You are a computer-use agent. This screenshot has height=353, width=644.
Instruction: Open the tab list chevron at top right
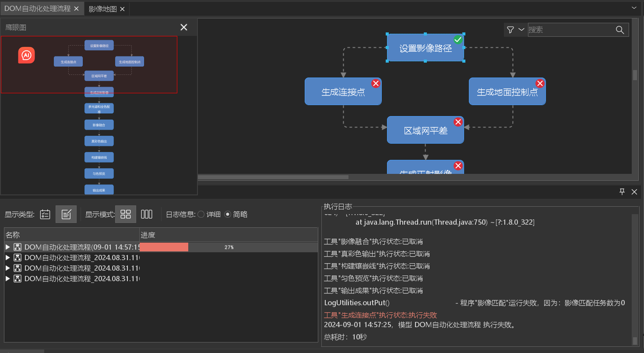(x=634, y=8)
